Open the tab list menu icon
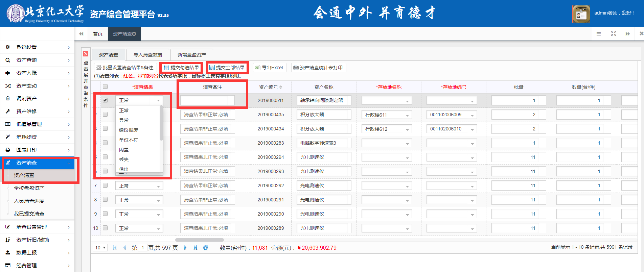644x272 pixels. [598, 34]
